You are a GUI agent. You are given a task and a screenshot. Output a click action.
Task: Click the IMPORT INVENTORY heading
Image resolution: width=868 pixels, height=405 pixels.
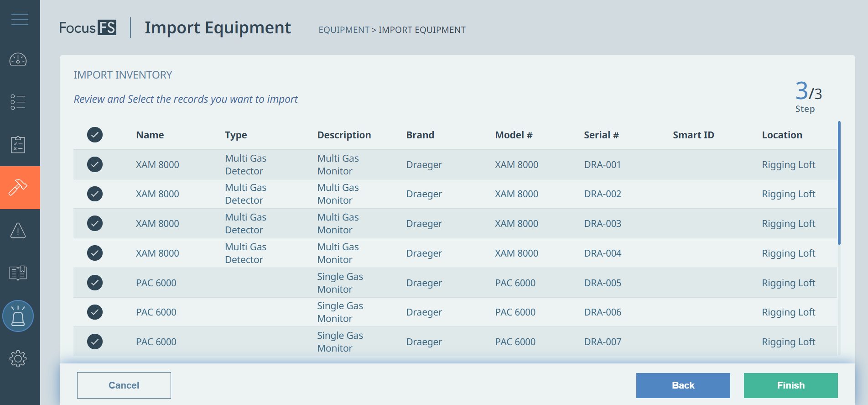(123, 75)
